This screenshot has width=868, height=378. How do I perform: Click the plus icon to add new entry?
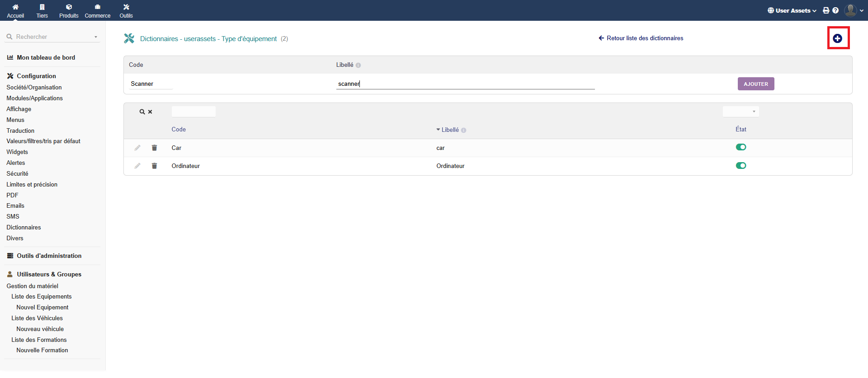(838, 38)
